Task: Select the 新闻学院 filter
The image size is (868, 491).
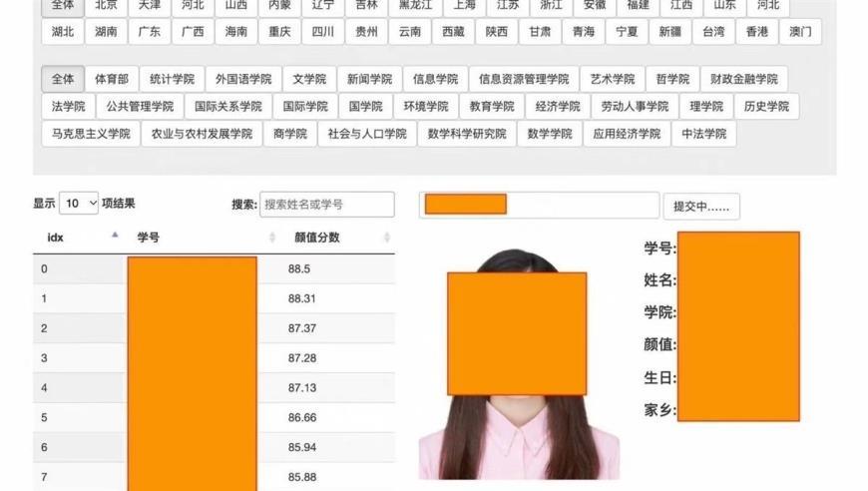Action: coord(370,79)
